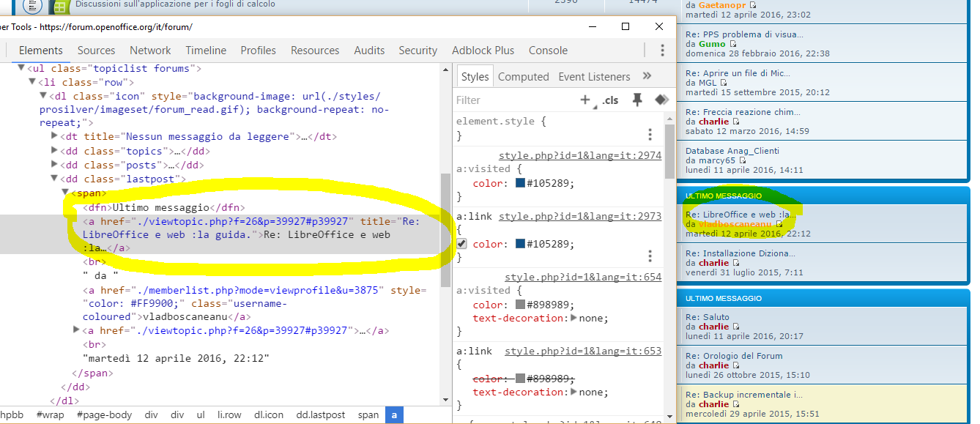Expand the dd class="topics" node
Screen dimensions: 980x424
pyautogui.click(x=55, y=151)
